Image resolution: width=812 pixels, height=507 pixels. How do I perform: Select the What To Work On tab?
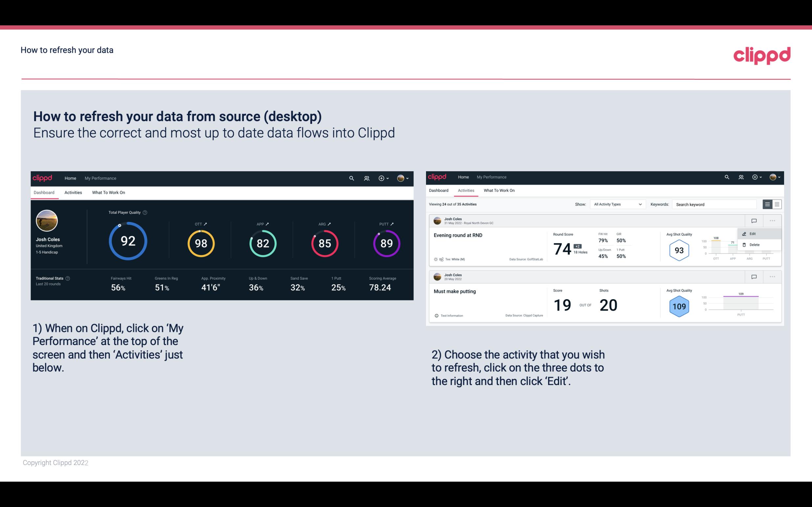(108, 192)
